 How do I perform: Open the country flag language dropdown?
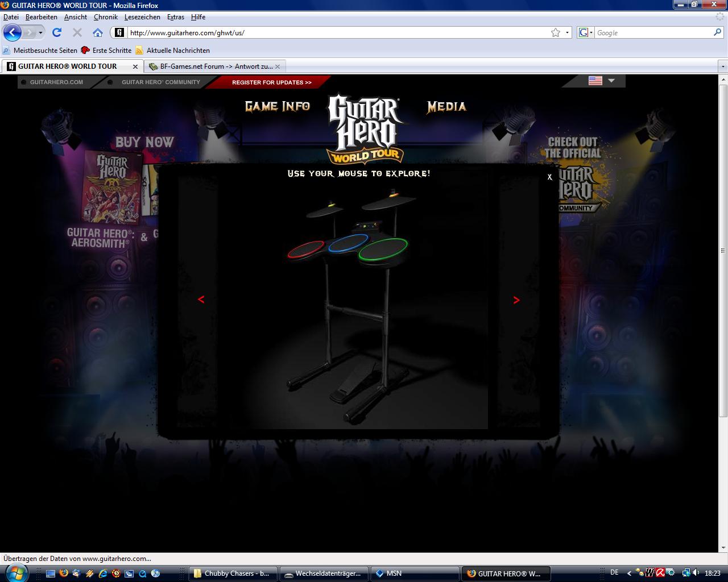click(602, 81)
